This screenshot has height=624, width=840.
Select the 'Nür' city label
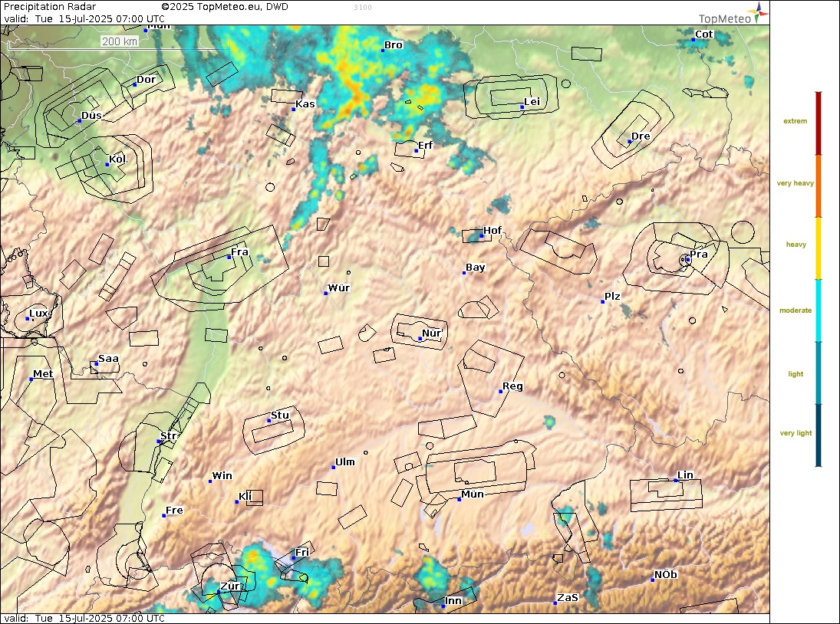(431, 333)
